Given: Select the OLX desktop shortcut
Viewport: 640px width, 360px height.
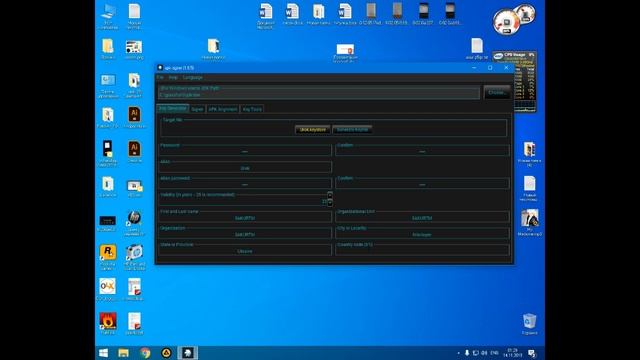Looking at the screenshot, I should [x=108, y=289].
